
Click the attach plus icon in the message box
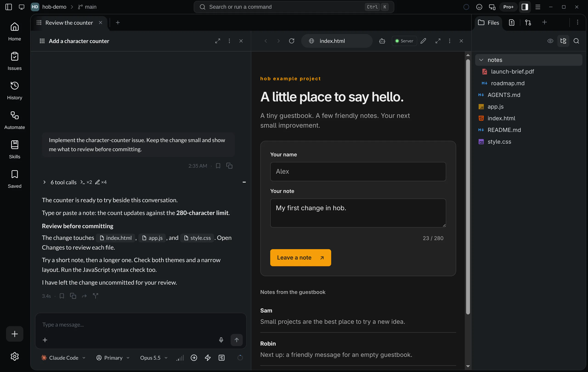tap(45, 340)
